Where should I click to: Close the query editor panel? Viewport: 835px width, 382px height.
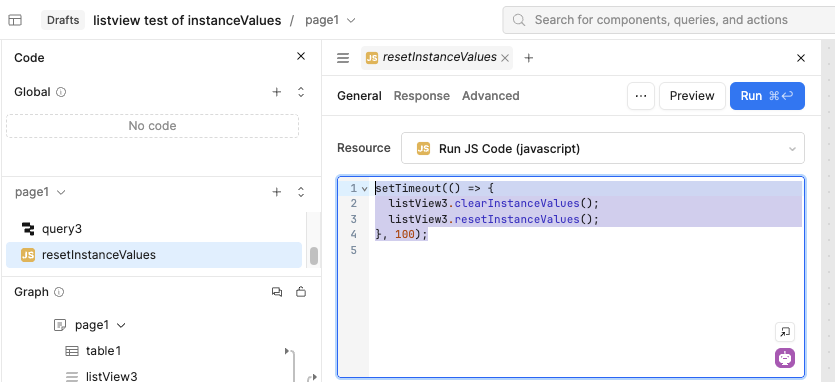[800, 58]
